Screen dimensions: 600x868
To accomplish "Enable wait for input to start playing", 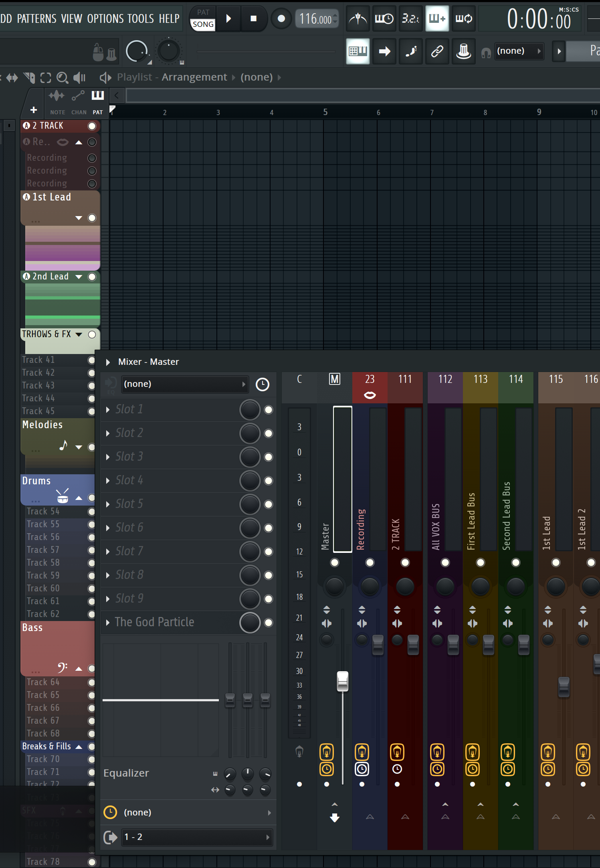I will point(384,18).
